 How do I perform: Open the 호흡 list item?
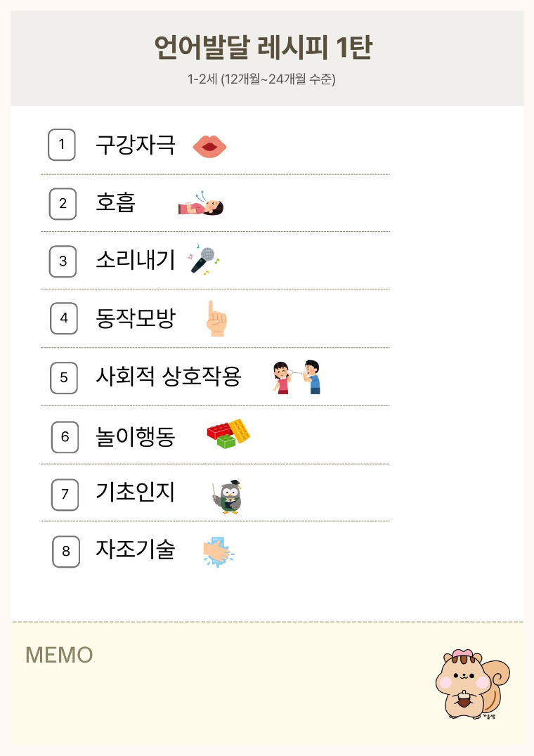[116, 203]
